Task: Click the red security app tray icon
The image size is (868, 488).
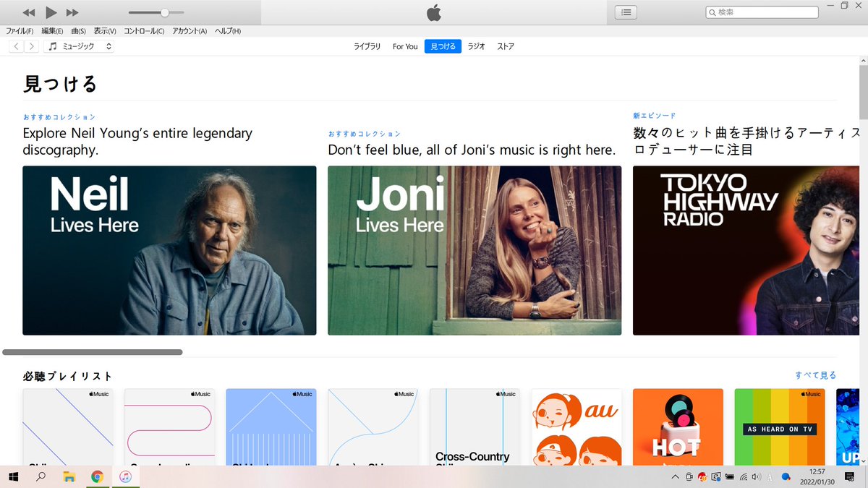Action: click(x=702, y=477)
